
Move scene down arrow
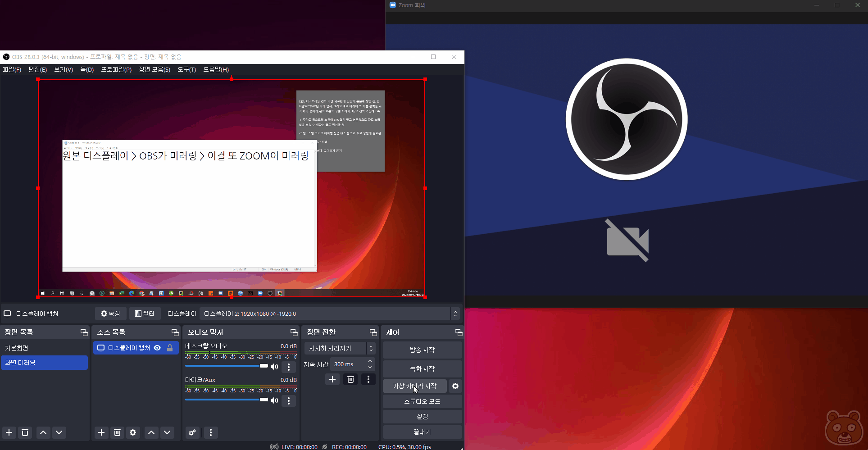59,432
